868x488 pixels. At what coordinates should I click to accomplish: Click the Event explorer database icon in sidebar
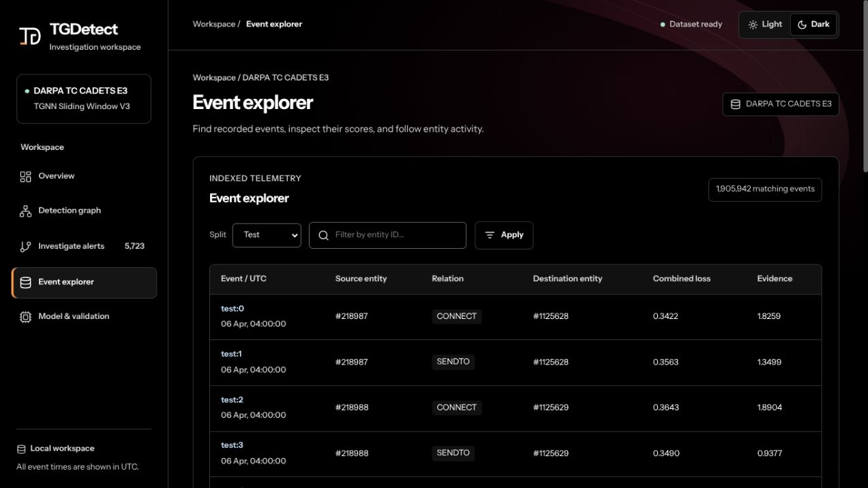(x=26, y=282)
